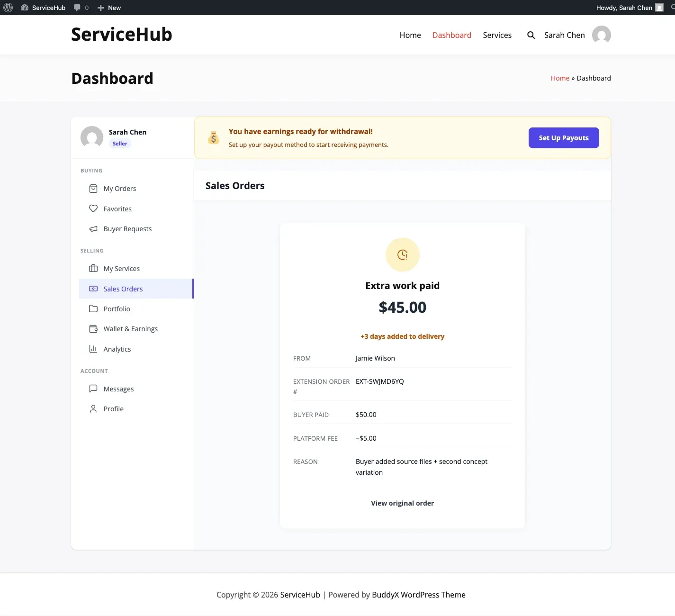Open Wallet & Earnings in the sidebar

136,329
